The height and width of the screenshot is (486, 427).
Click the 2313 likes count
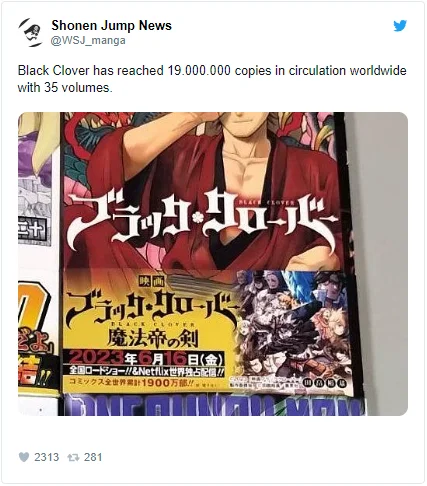tap(46, 457)
